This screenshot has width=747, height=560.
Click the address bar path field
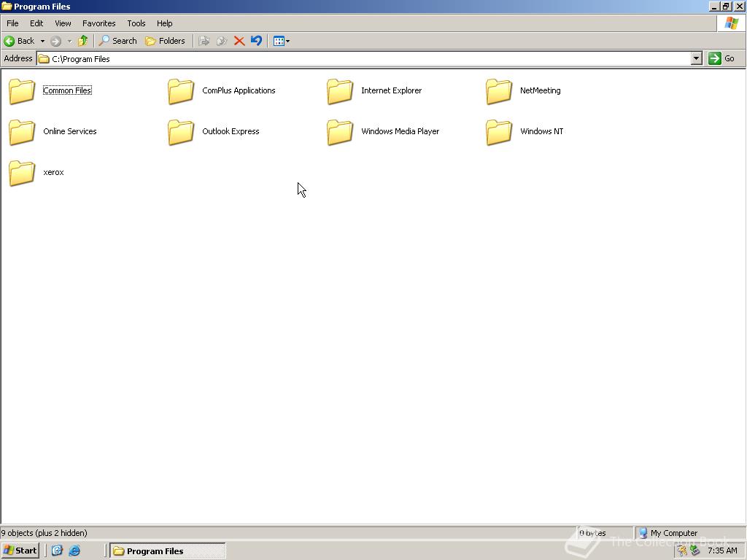[x=365, y=58]
